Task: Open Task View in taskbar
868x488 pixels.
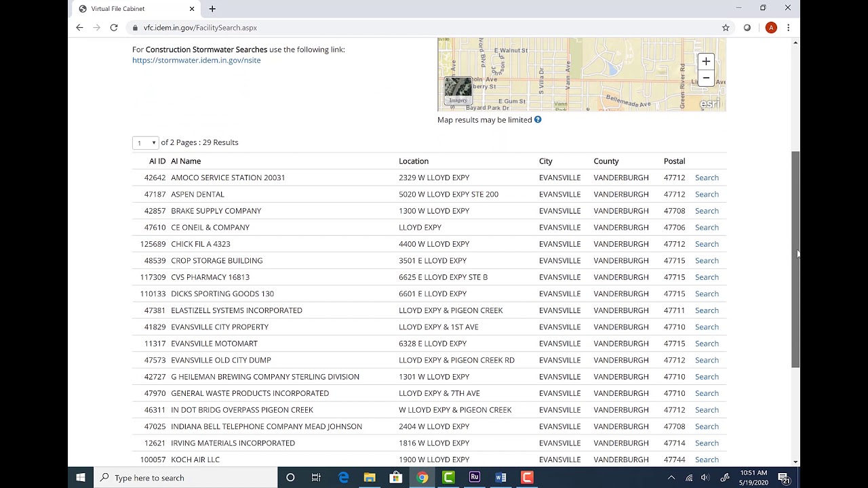Action: pyautogui.click(x=316, y=478)
